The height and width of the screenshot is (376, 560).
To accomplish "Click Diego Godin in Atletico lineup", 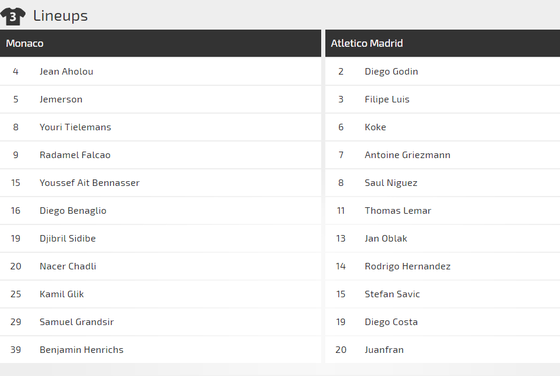I will coord(391,71).
